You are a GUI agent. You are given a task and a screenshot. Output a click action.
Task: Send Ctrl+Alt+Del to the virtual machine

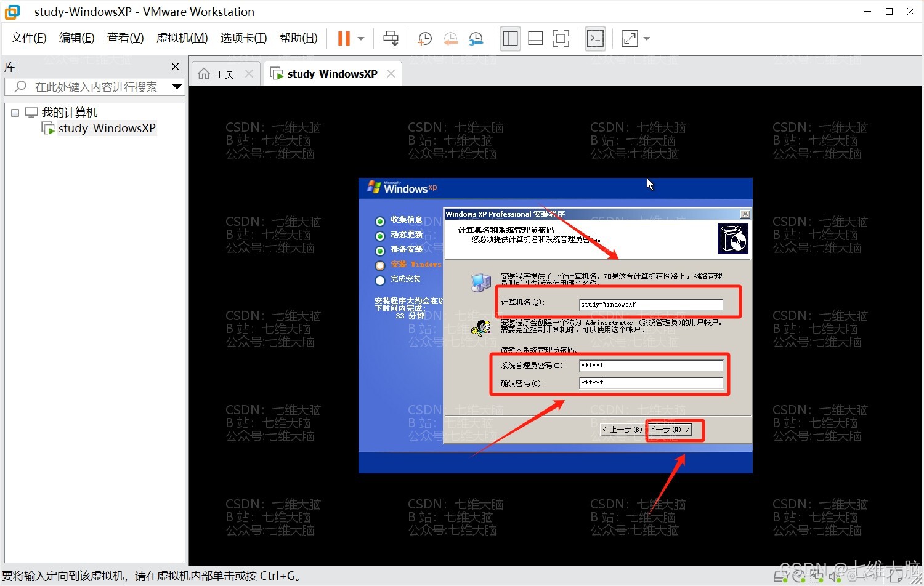point(391,39)
